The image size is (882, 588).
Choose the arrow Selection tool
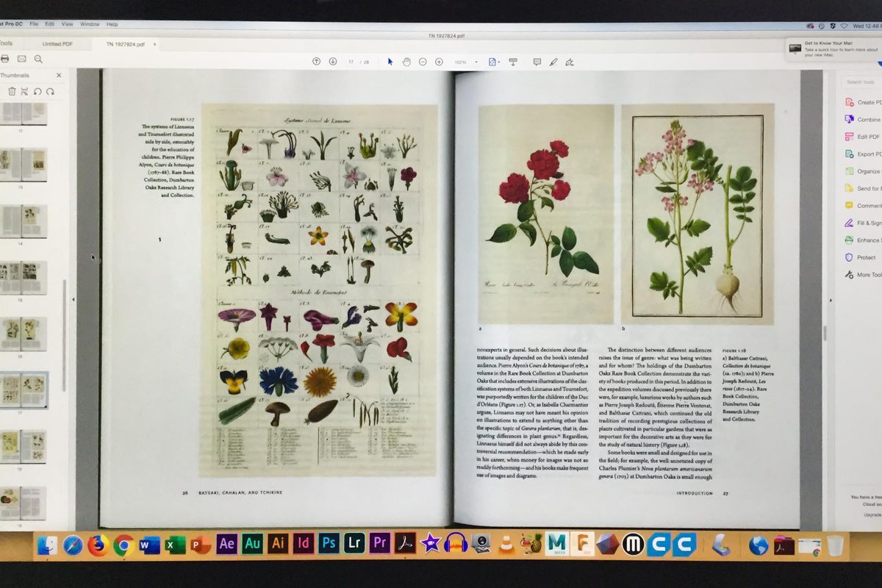[390, 61]
